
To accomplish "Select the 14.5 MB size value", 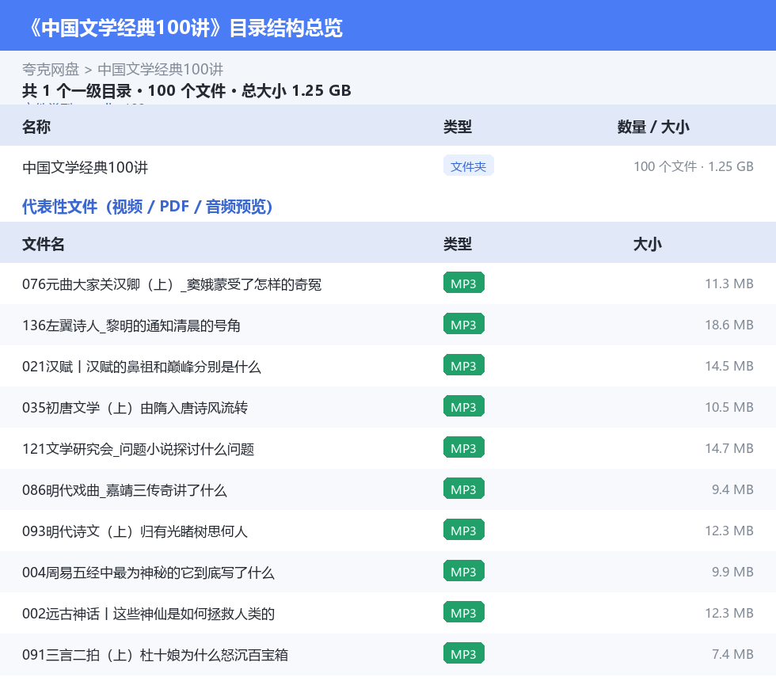I will click(729, 366).
